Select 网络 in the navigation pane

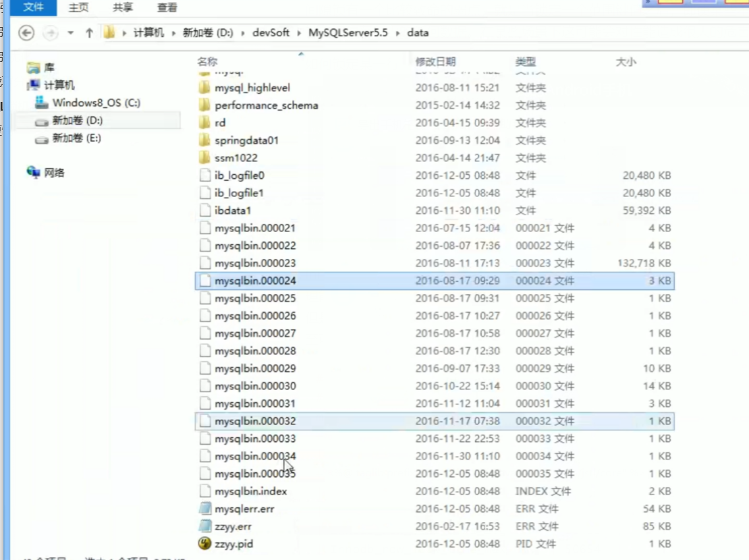click(x=54, y=173)
